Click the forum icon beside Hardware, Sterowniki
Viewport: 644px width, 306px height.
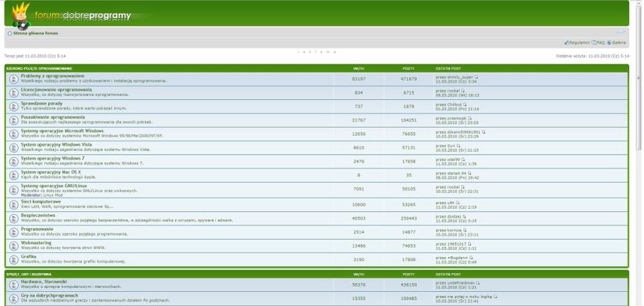pyautogui.click(x=14, y=285)
